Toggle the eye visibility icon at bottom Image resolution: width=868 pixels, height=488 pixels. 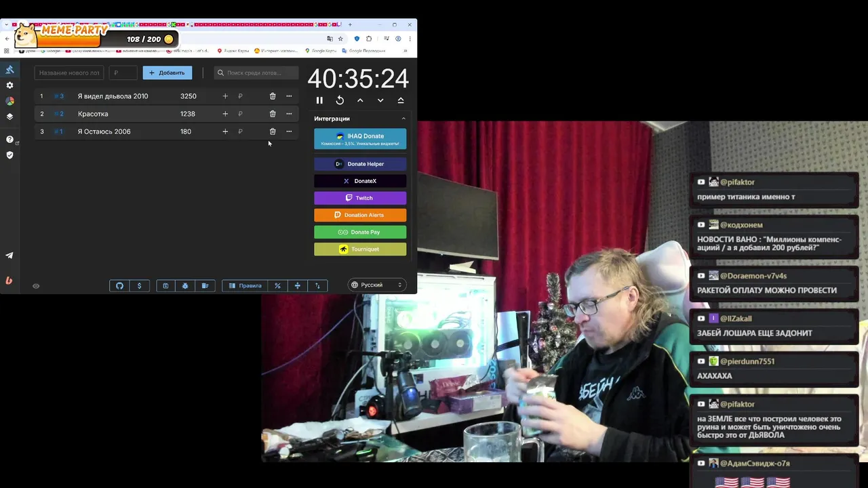36,286
